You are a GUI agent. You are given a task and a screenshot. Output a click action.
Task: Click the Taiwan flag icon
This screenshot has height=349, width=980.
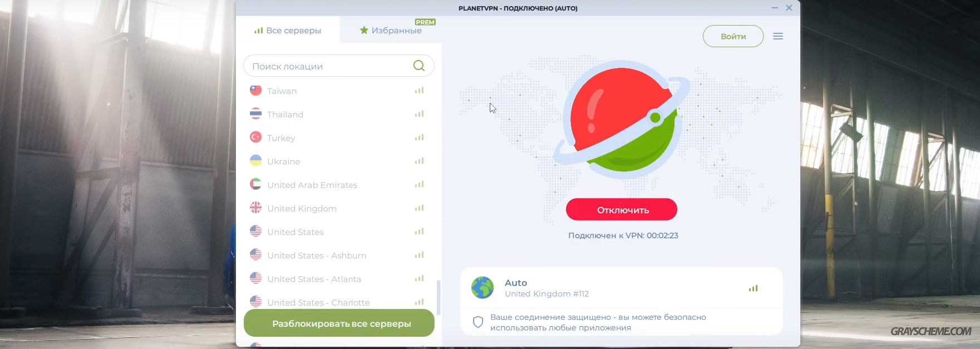[255, 90]
